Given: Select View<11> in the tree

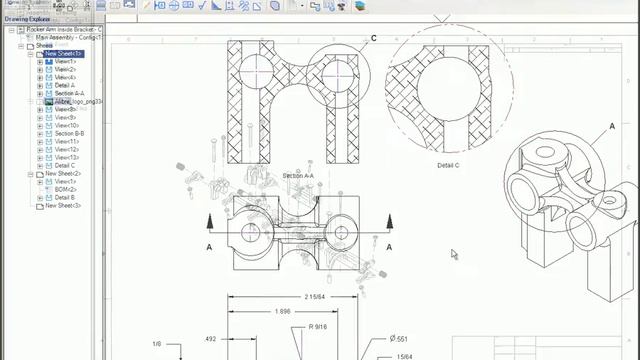Looking at the screenshot, I should pyautogui.click(x=67, y=141).
